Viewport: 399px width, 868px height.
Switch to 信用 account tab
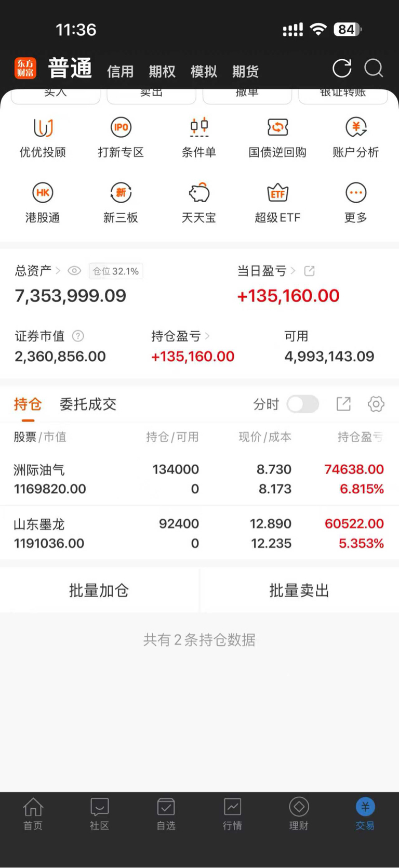[x=120, y=71]
